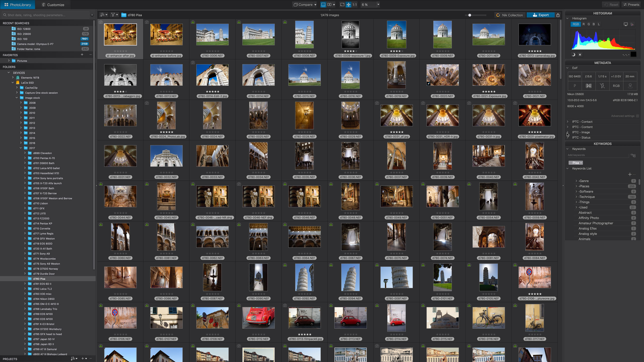Viewport: 644px width, 362px height.
Task: Expand the -Places keyword group
Action: 576,186
